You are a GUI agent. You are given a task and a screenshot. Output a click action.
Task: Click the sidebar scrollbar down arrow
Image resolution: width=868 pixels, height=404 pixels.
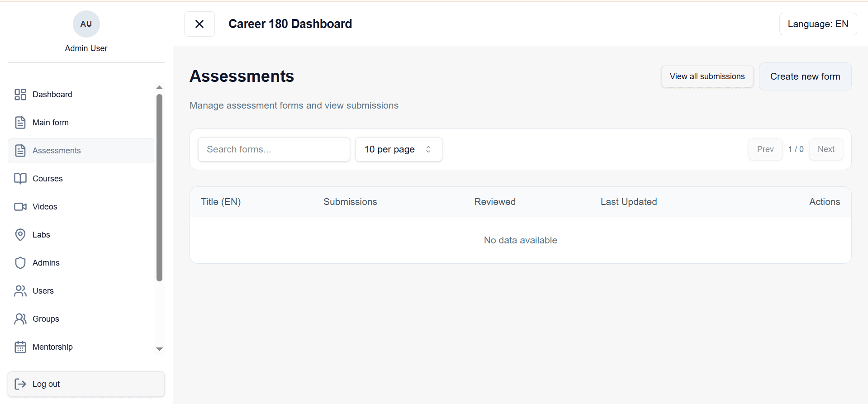point(159,349)
